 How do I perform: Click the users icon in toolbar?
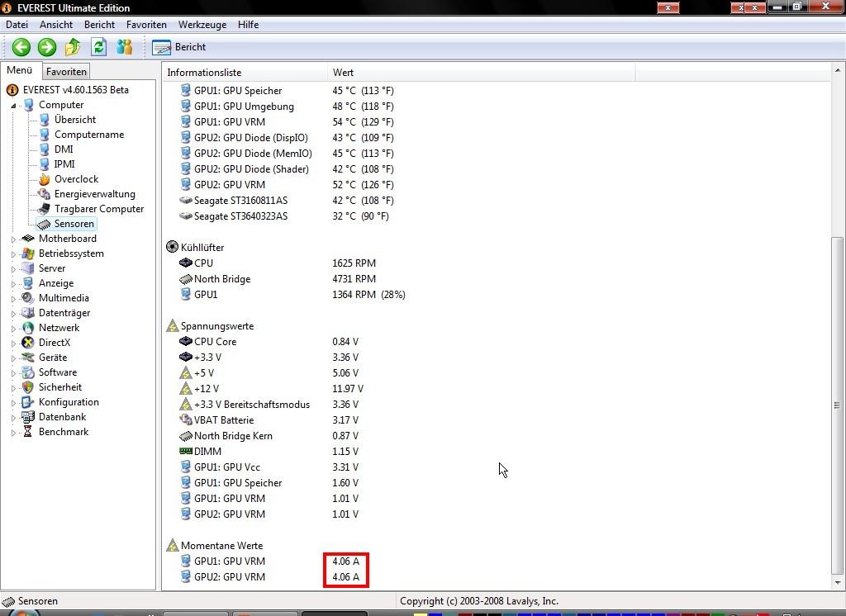coord(125,47)
